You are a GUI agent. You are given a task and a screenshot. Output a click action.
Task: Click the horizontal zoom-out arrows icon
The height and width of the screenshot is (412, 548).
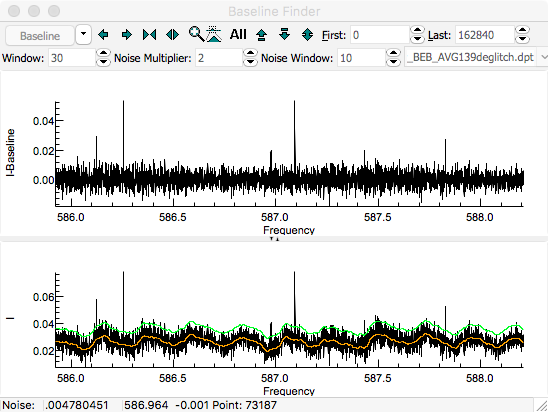172,35
